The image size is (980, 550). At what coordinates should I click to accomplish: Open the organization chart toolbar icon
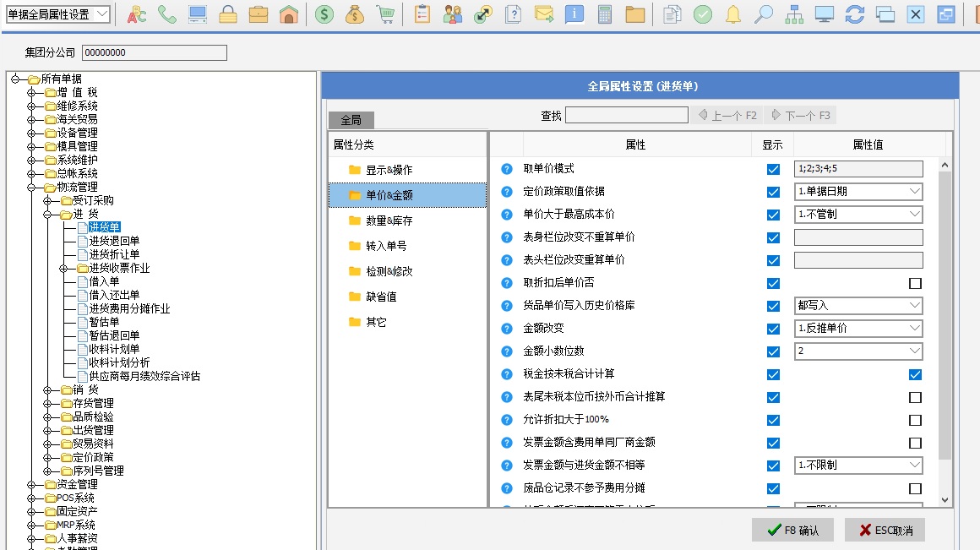tap(793, 14)
